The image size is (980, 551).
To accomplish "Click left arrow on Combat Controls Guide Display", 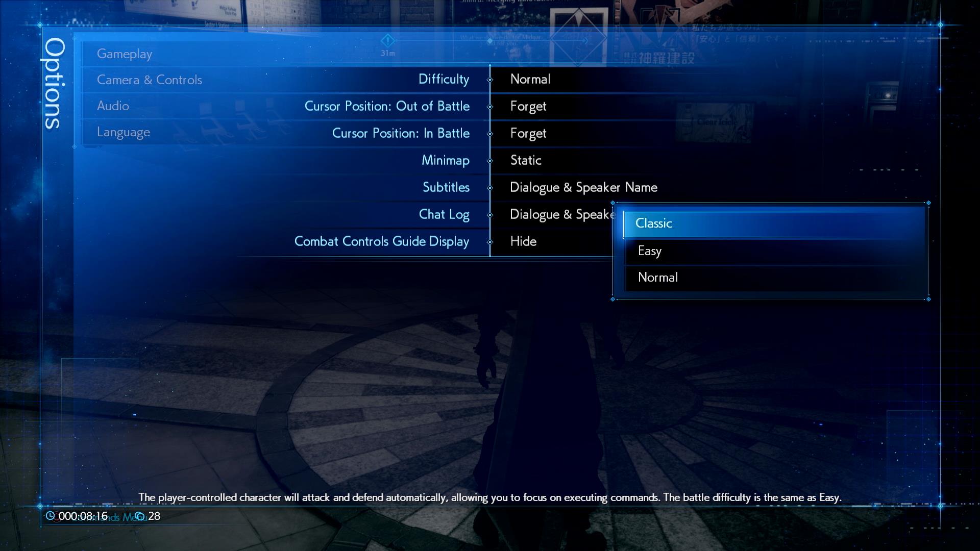I will [488, 241].
